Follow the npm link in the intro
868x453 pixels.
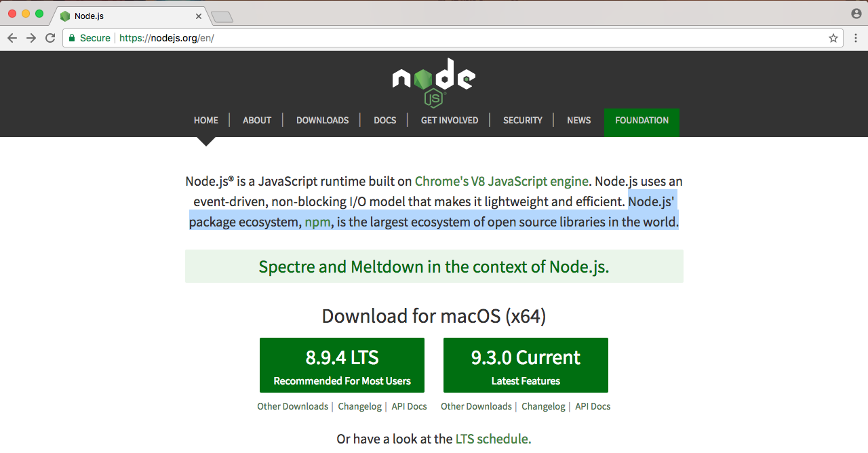point(318,222)
